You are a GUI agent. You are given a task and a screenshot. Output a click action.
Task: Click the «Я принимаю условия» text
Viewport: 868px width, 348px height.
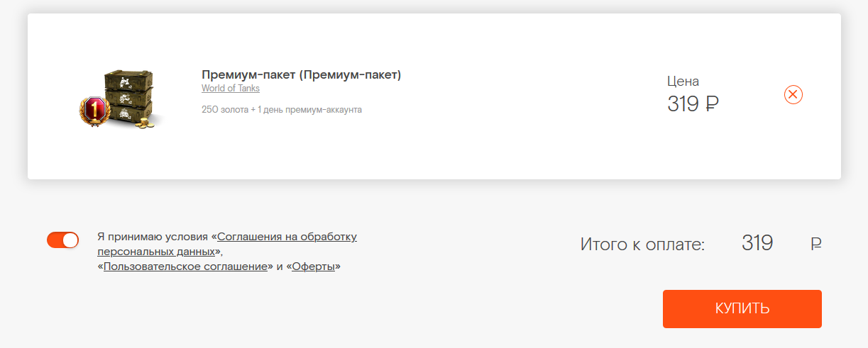coord(153,237)
